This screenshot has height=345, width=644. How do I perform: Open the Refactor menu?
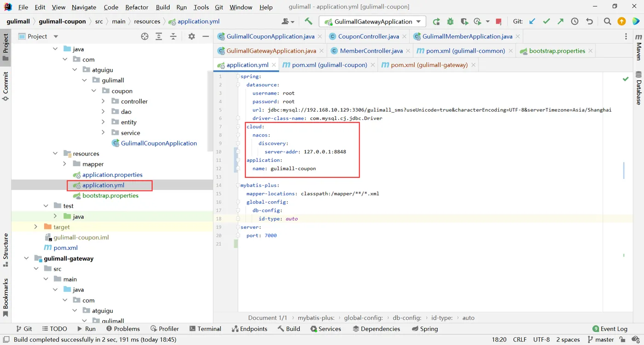pyautogui.click(x=137, y=7)
